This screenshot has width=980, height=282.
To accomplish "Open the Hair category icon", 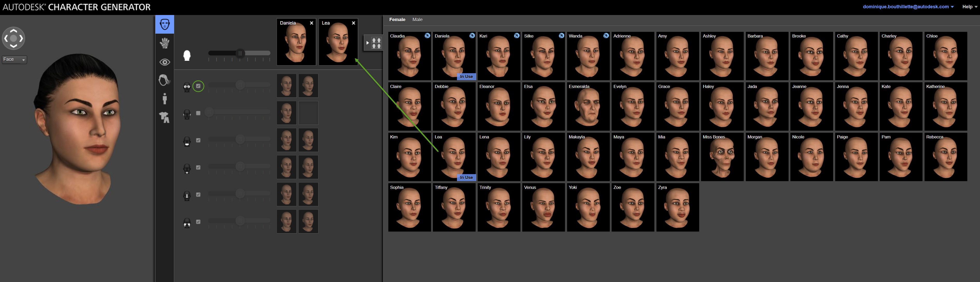I will click(165, 80).
